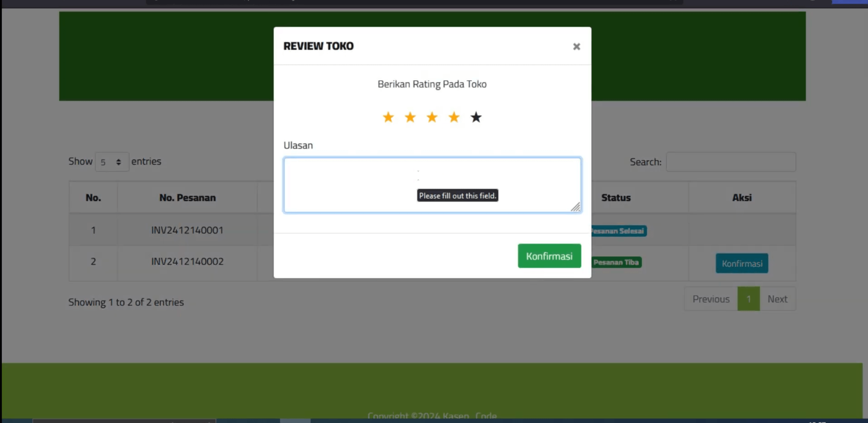Sort by the No. column header
The height and width of the screenshot is (423, 868).
pos(93,197)
